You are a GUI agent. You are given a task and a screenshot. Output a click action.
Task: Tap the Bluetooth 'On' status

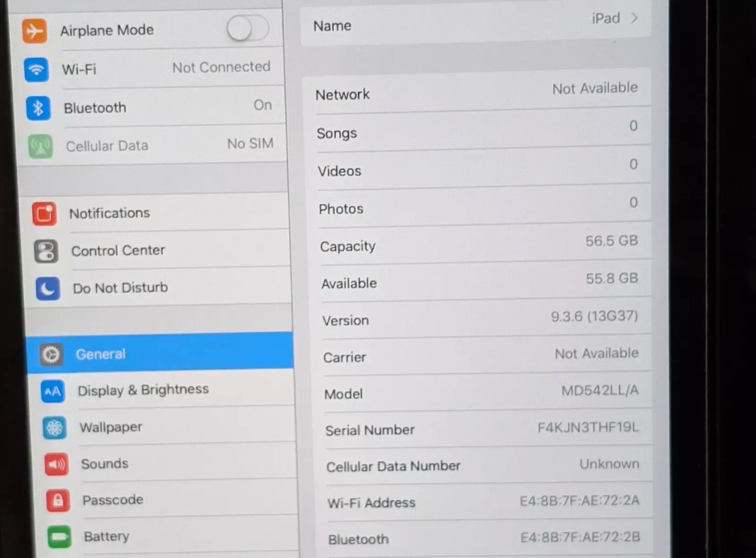pyautogui.click(x=263, y=106)
